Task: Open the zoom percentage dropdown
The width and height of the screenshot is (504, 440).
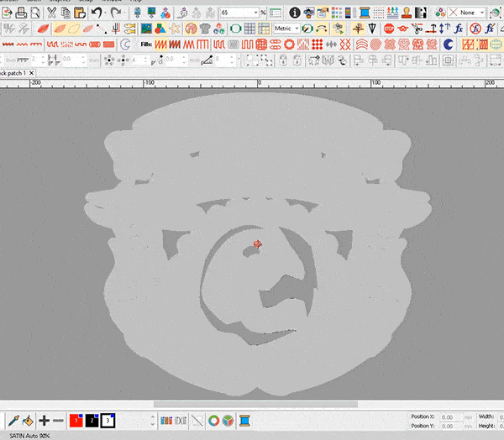Action: (x=256, y=13)
